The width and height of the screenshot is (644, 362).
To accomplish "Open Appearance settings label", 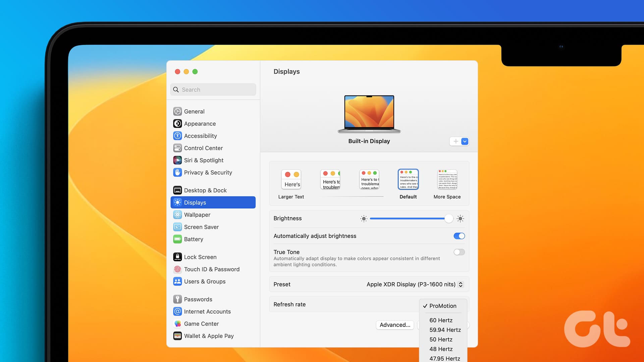I will click(200, 124).
